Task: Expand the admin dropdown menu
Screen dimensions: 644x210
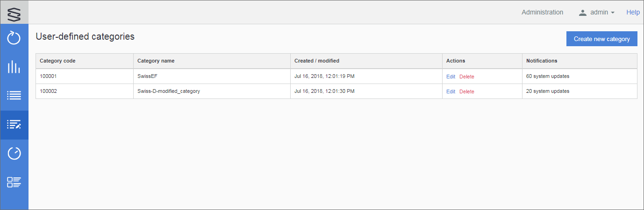Action: coord(602,13)
